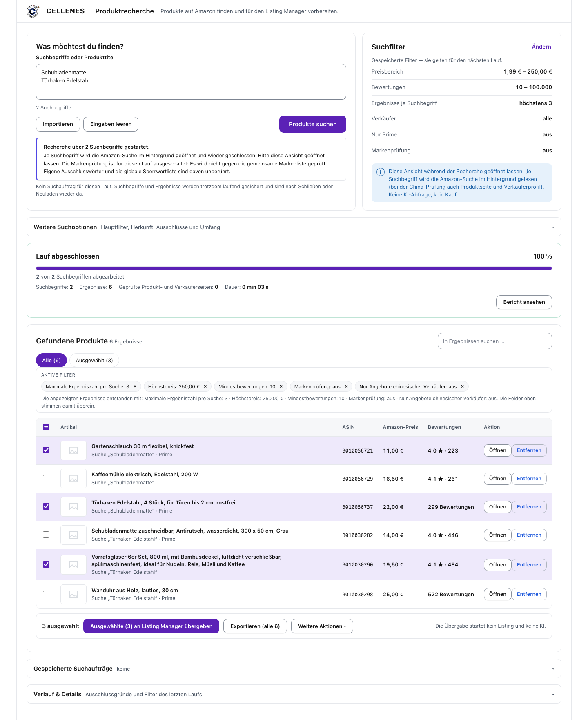
Task: Click the Cellenes logo icon
Action: click(33, 11)
